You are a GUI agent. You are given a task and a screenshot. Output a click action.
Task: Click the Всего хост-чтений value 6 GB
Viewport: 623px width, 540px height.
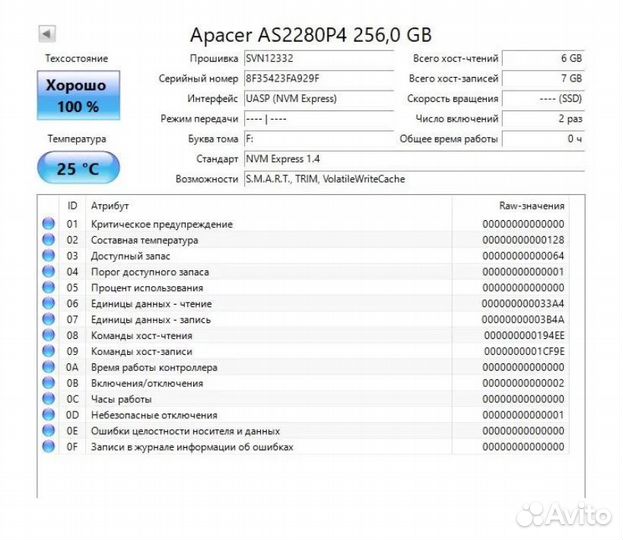tap(543, 58)
